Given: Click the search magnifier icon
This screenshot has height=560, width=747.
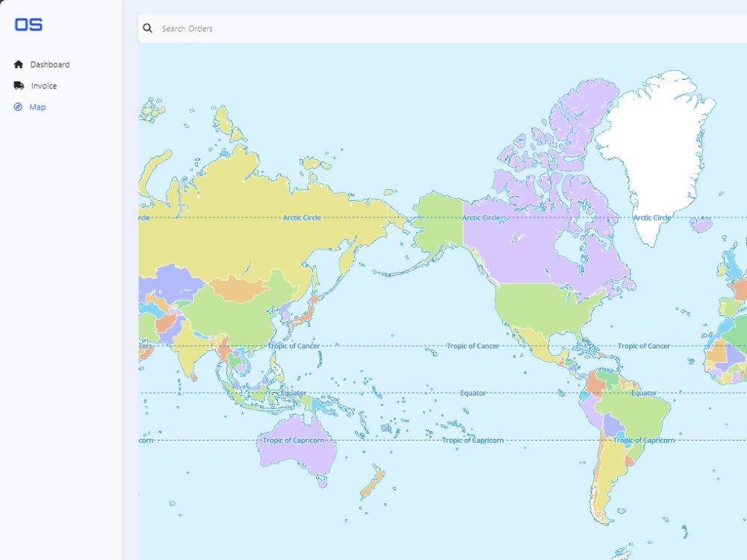Looking at the screenshot, I should click(x=148, y=28).
